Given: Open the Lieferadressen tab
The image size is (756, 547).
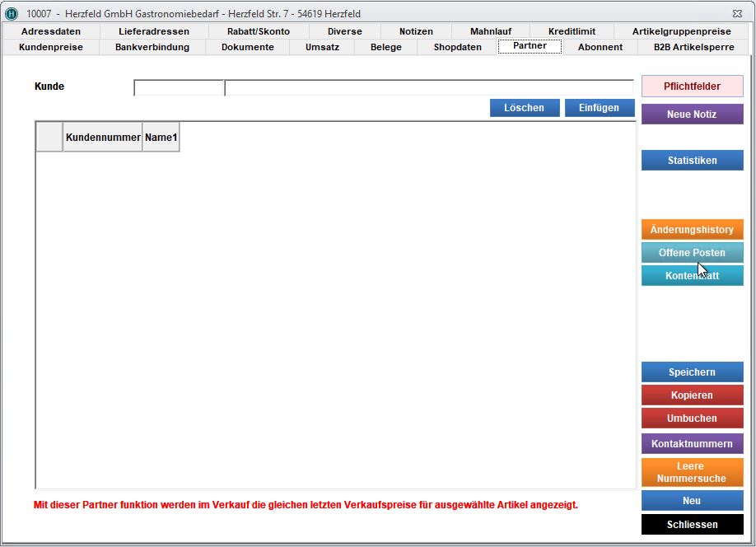Looking at the screenshot, I should [154, 31].
